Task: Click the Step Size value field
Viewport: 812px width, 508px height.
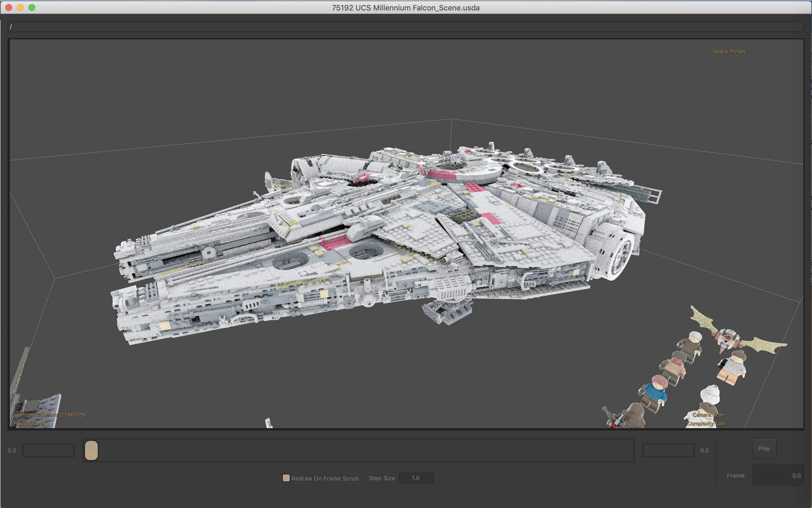Action: click(416, 478)
